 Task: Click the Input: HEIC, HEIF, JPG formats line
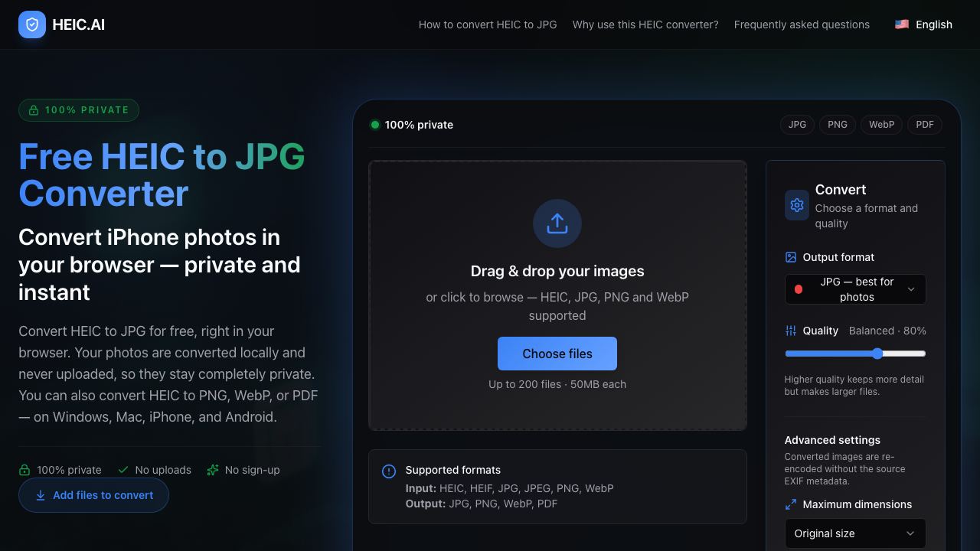[509, 488]
